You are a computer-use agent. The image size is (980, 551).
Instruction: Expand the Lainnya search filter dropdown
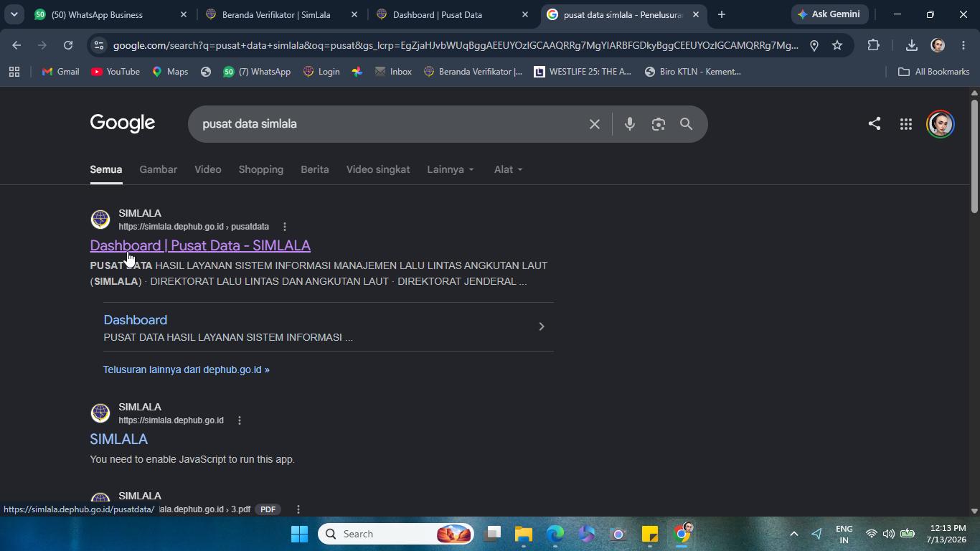[451, 169]
